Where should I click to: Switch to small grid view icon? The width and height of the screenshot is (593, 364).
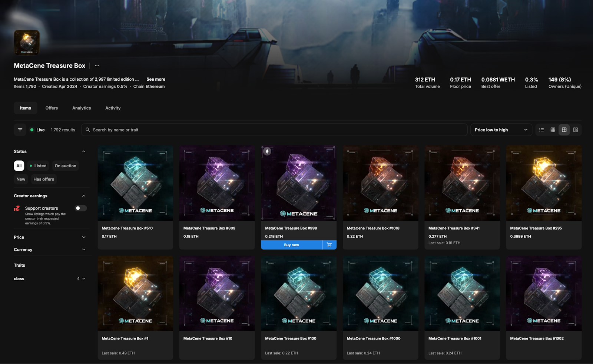tap(553, 130)
